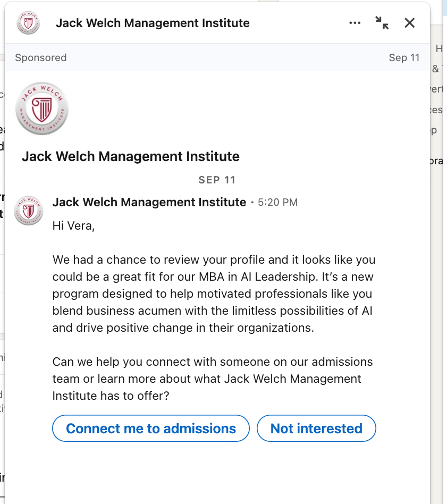Open the large bold institute name below the crest
The image size is (447, 504).
131,157
